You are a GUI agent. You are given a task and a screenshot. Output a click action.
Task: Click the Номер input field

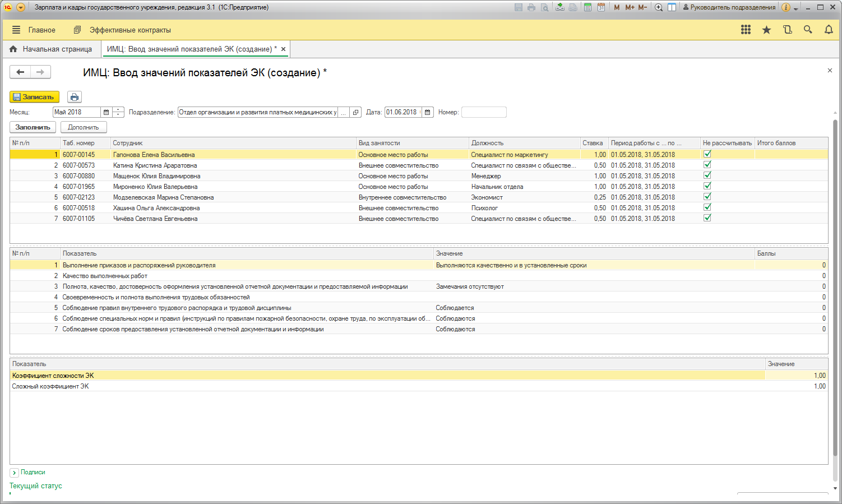pos(483,112)
